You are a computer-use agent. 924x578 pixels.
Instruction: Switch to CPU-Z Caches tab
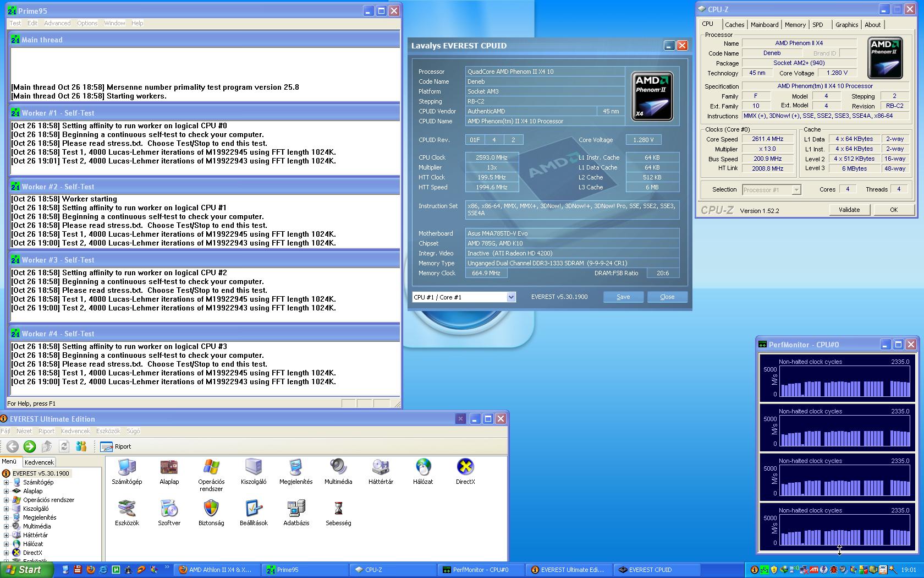click(x=734, y=25)
